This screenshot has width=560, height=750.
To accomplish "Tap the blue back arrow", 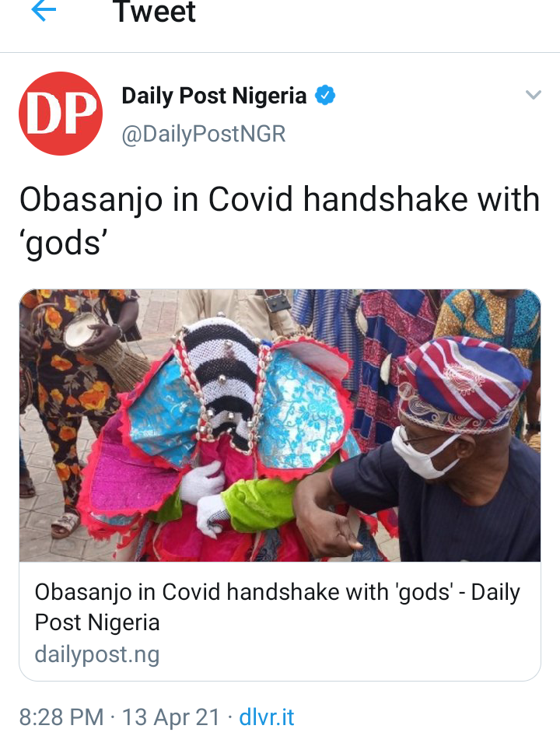I will point(44,11).
